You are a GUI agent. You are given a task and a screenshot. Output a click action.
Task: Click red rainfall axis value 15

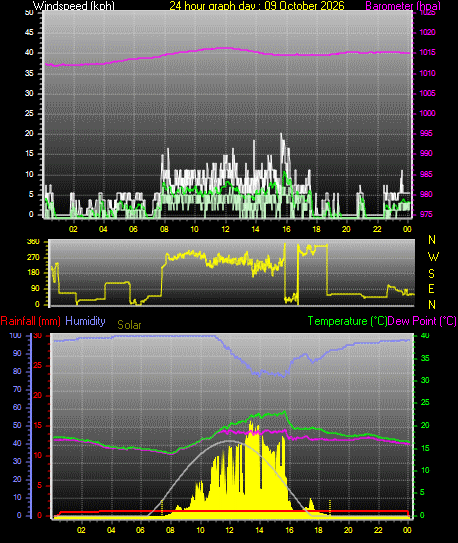[x=38, y=426]
